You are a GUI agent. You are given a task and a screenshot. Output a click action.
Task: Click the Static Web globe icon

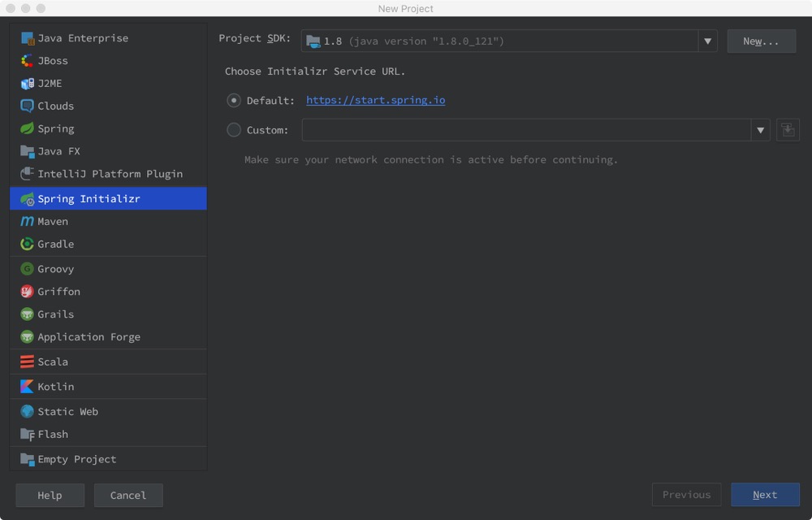(28, 411)
